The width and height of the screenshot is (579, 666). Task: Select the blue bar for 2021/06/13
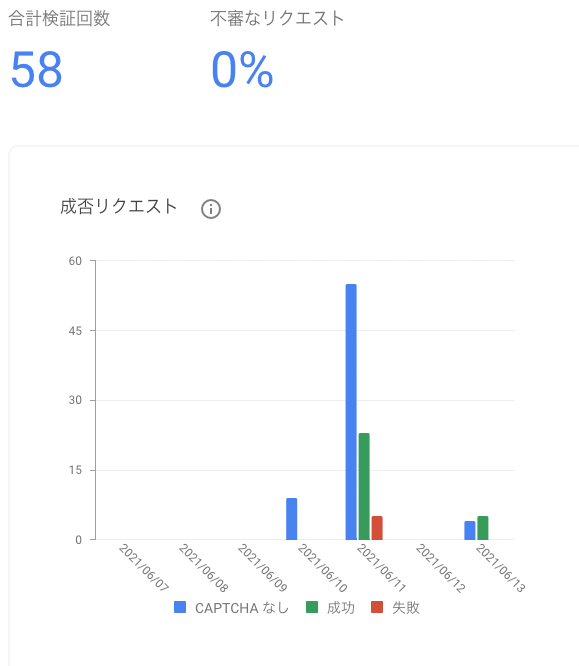coord(469,531)
